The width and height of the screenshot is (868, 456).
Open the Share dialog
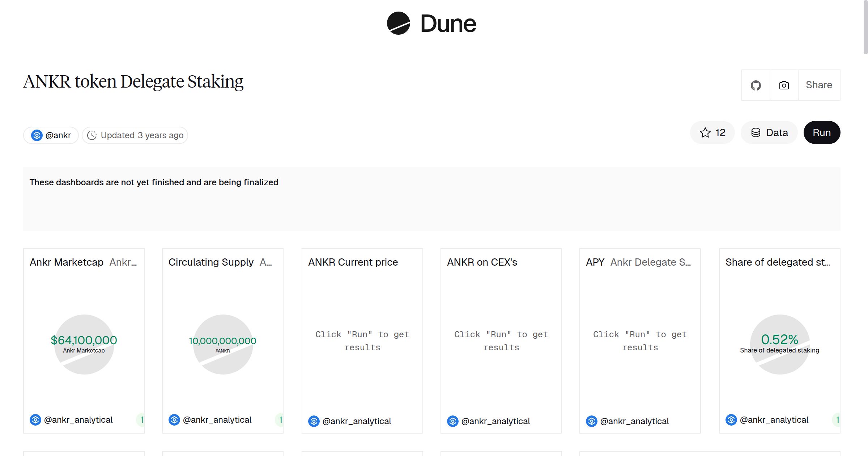pos(819,85)
